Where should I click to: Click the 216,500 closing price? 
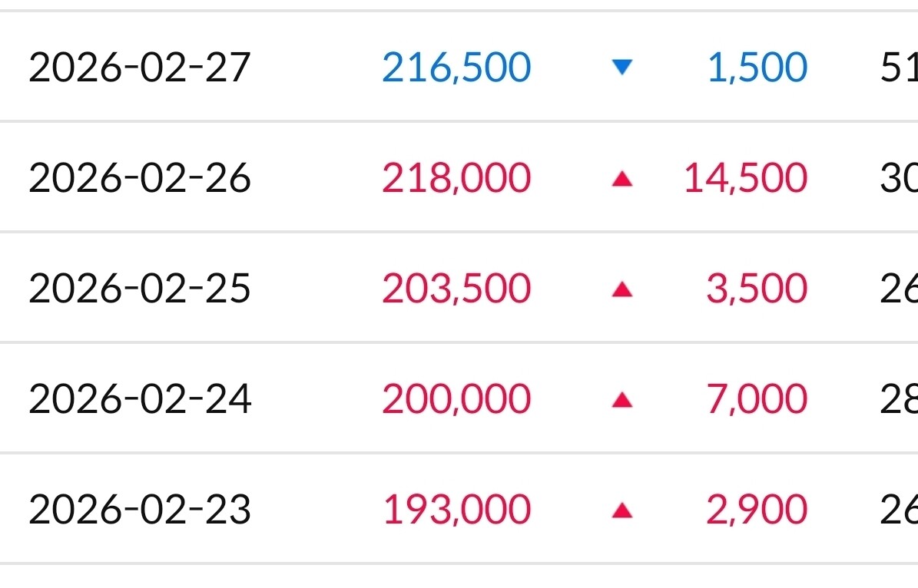click(456, 68)
